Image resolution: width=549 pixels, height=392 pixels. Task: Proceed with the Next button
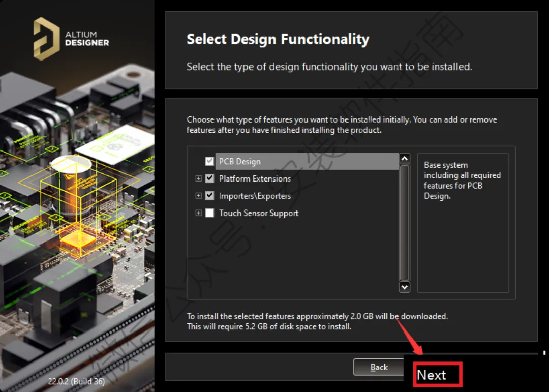[438, 375]
